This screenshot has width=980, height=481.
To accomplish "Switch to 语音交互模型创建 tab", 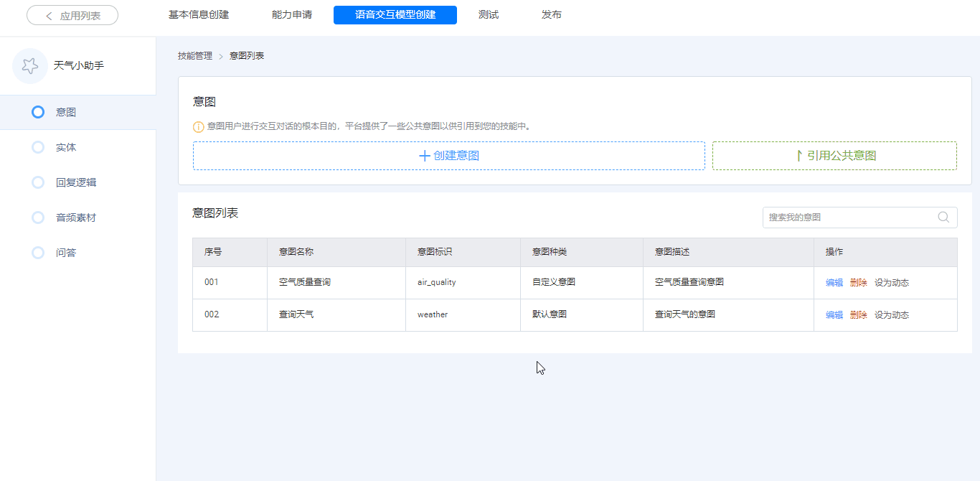I will (395, 14).
